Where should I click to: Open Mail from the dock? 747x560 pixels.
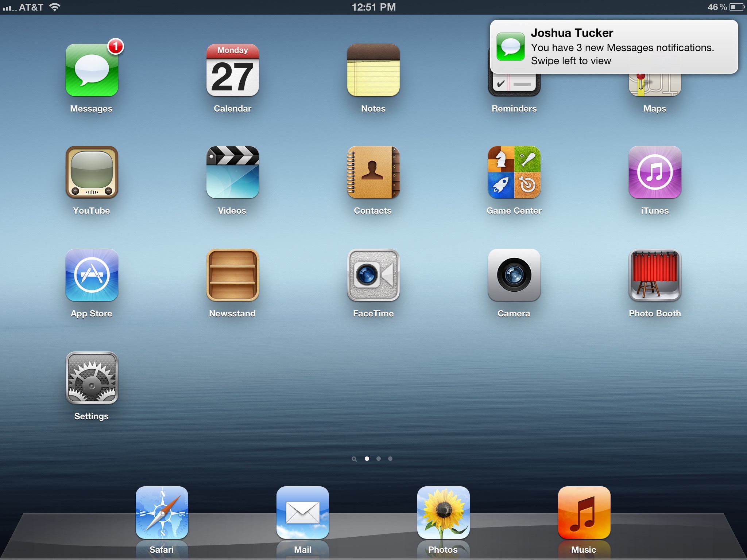click(303, 513)
